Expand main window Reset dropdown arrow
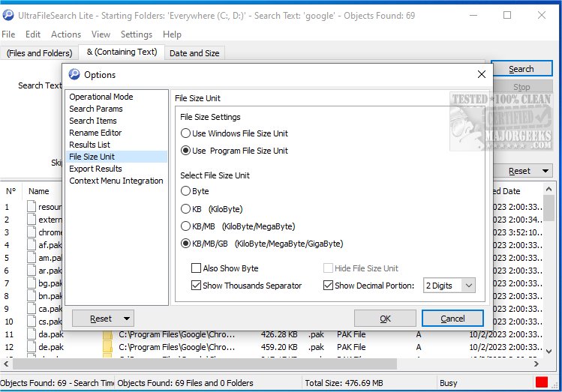Viewport: 562px width, 392px height. 545,171
